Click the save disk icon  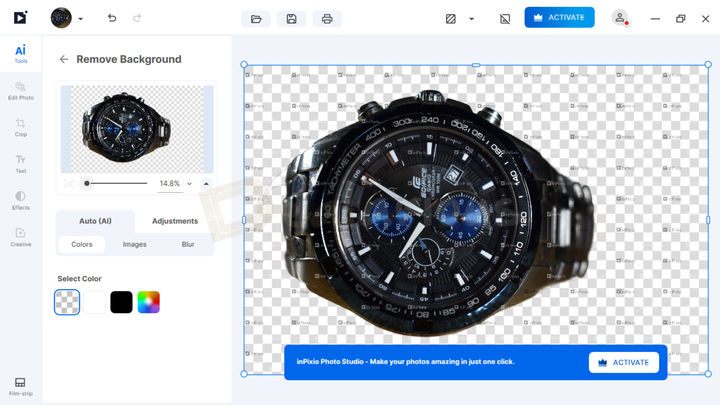pyautogui.click(x=291, y=18)
